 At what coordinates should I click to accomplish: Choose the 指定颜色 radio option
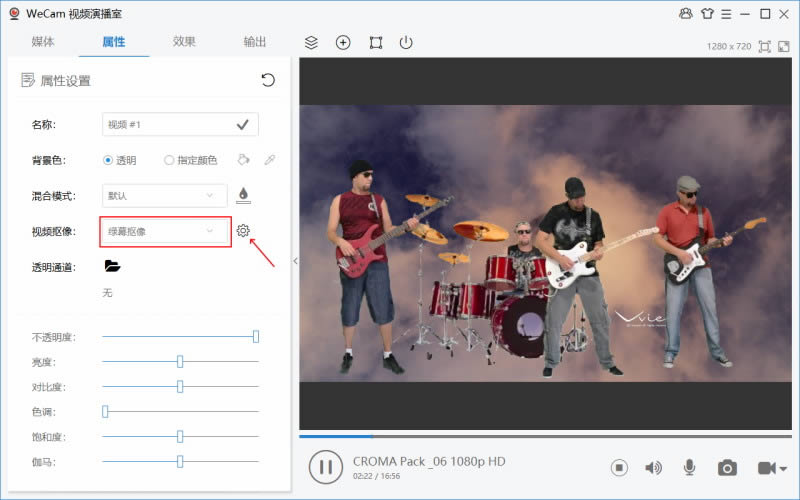point(190,160)
